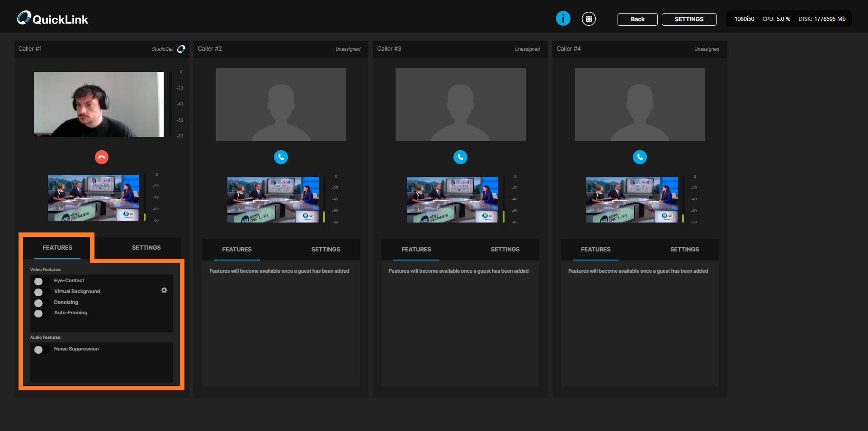Switch to Caller #2 Settings tab
Image resolution: width=868 pixels, height=431 pixels.
coord(325,250)
